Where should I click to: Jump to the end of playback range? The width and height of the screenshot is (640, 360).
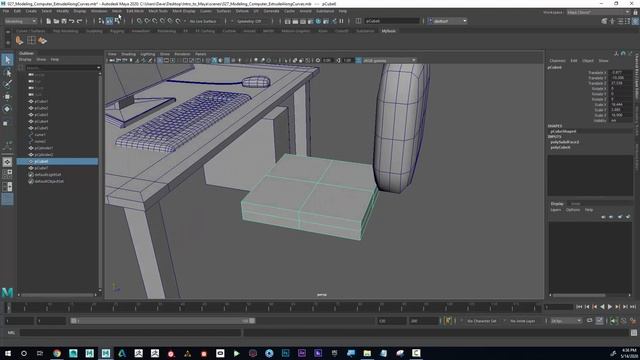click(633, 307)
